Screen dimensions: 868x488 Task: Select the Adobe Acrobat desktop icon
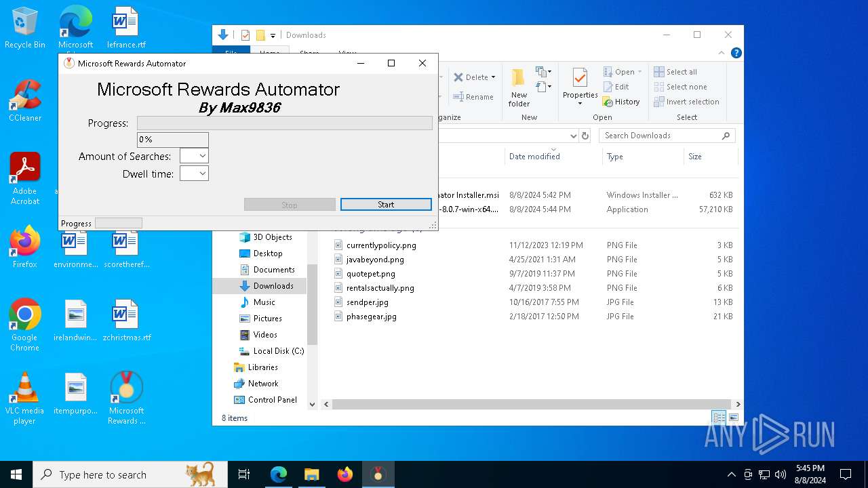click(25, 179)
